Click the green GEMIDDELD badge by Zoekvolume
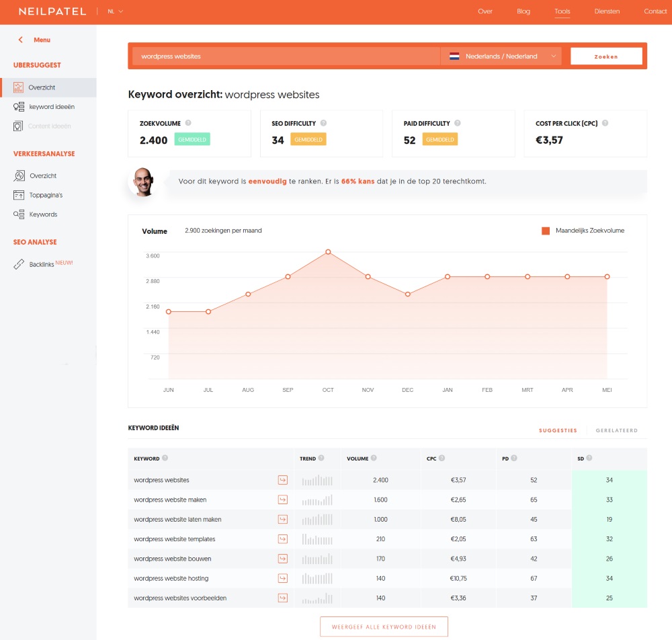Screen dimensions: 672x640 192,139
